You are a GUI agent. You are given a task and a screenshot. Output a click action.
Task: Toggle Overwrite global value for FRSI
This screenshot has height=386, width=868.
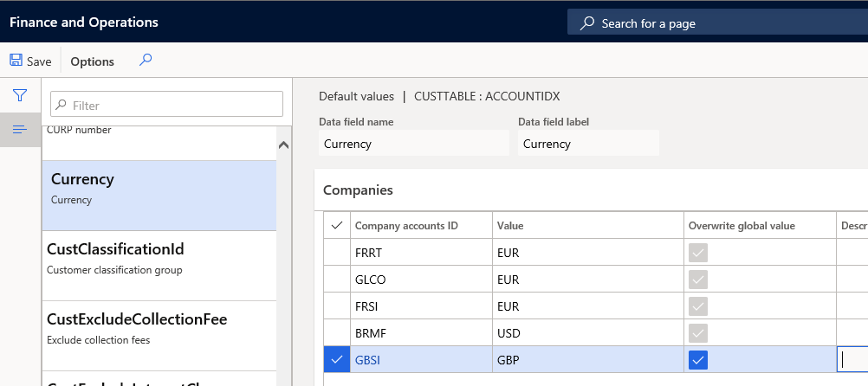click(x=698, y=306)
